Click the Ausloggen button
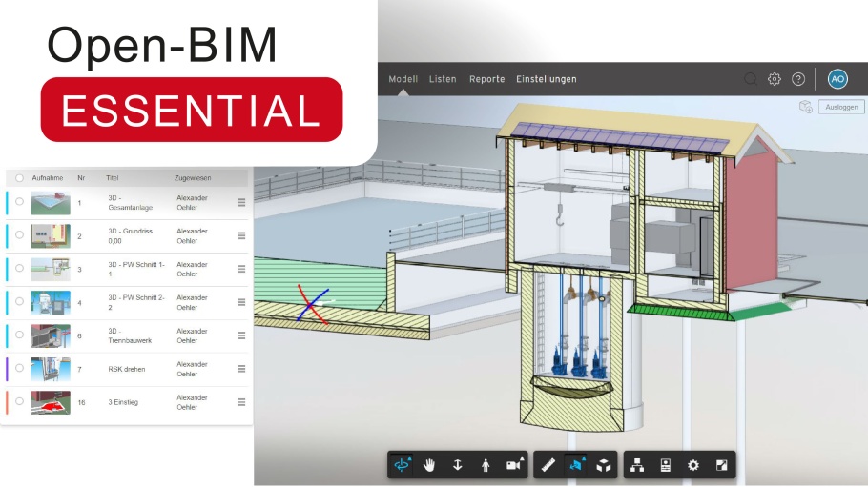This screenshot has height=487, width=868. click(841, 107)
